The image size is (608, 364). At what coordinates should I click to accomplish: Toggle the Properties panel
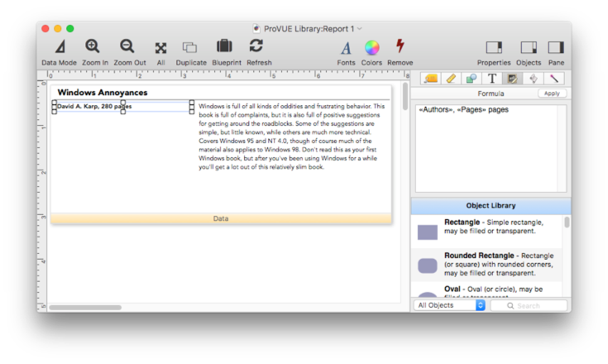494,53
